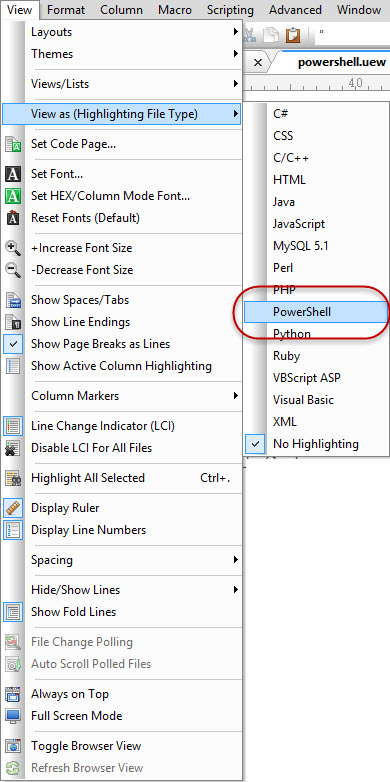This screenshot has width=390, height=782.
Task: Click the Decrease Font Size magnifier icon
Action: 12,270
